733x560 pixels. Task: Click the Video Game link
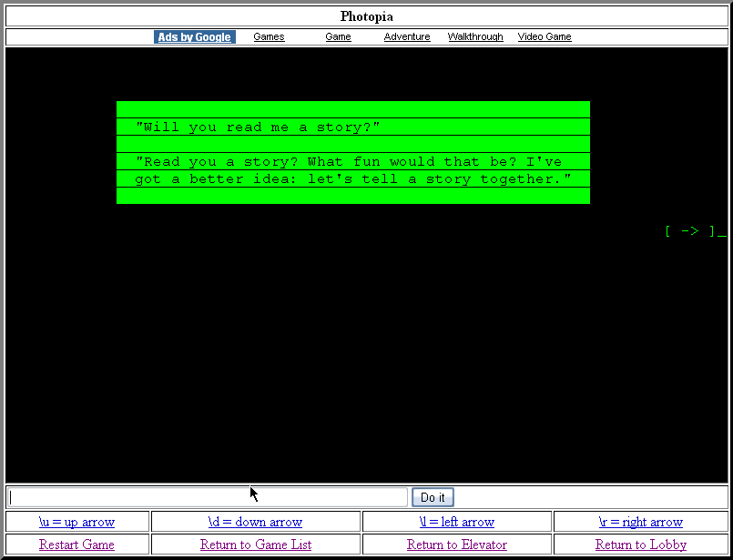click(x=545, y=36)
